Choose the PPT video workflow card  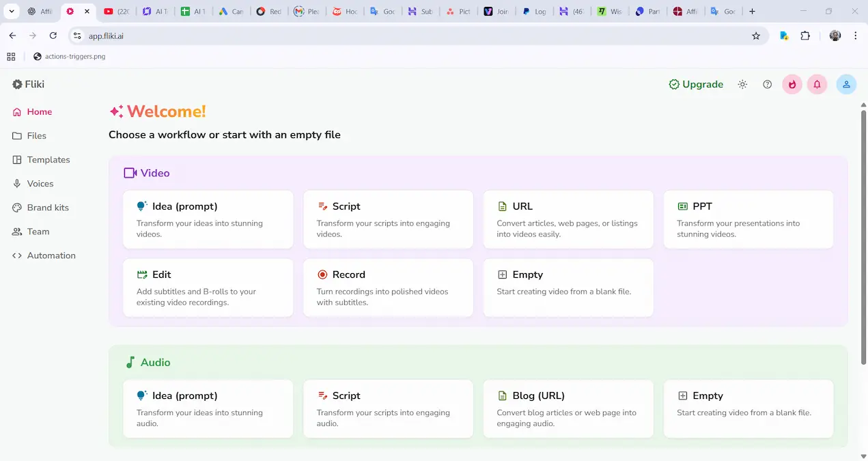748,219
